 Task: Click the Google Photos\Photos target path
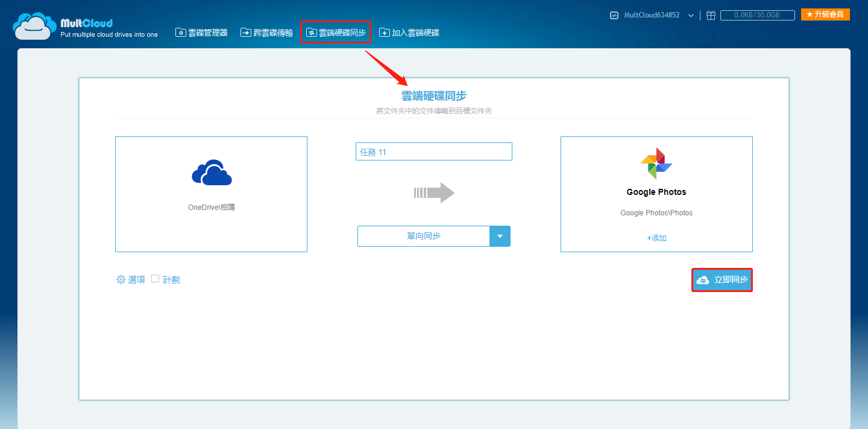(x=656, y=213)
